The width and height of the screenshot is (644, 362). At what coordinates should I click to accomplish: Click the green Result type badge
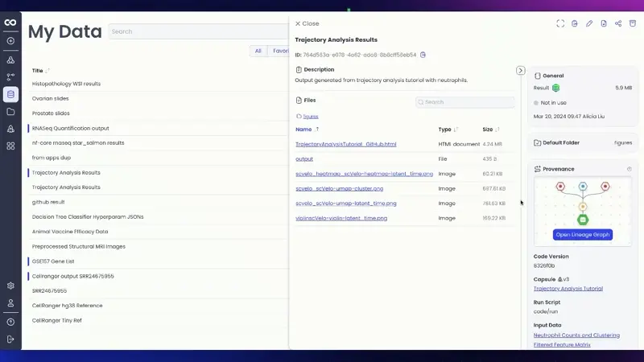point(555,88)
